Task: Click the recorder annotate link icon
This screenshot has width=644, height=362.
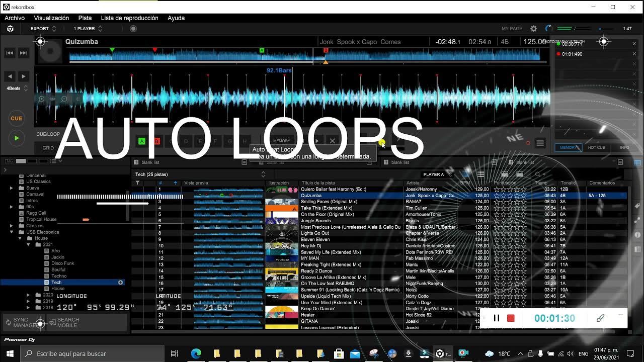Action: pos(600,318)
